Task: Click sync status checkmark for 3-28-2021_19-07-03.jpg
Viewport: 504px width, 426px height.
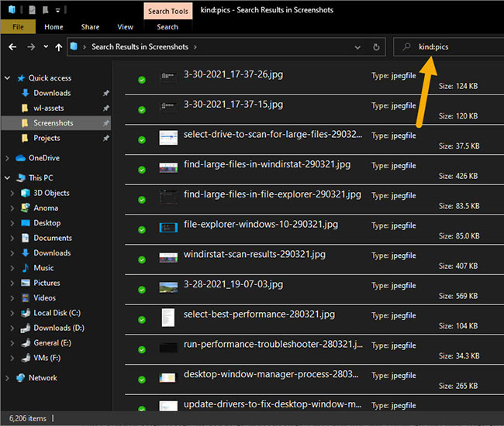Action: pos(142,290)
